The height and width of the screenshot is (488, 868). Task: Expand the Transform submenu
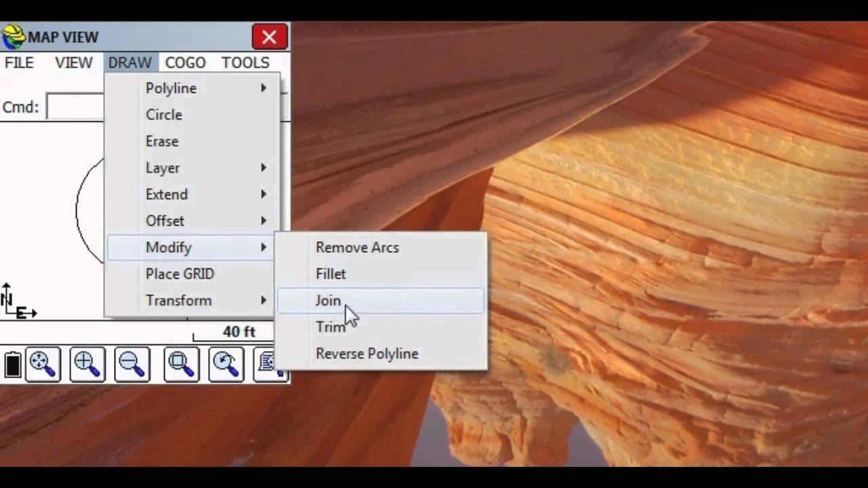[192, 300]
